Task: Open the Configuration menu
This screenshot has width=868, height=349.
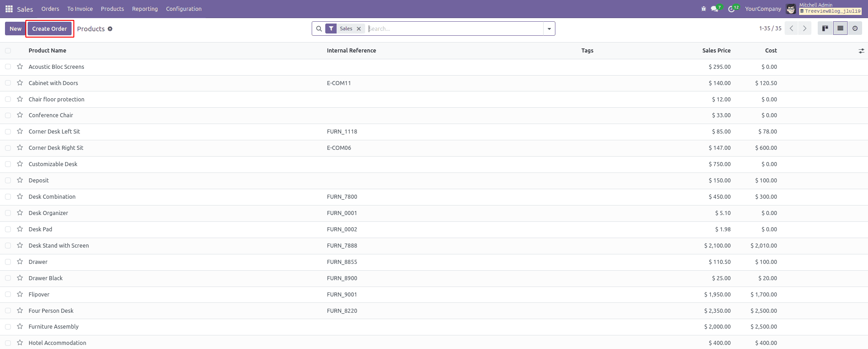Action: pyautogui.click(x=183, y=9)
